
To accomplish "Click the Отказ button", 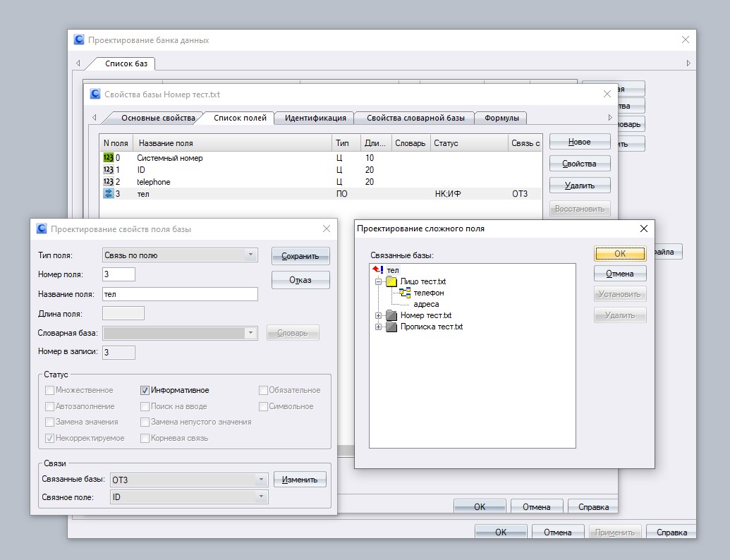I will coord(300,280).
